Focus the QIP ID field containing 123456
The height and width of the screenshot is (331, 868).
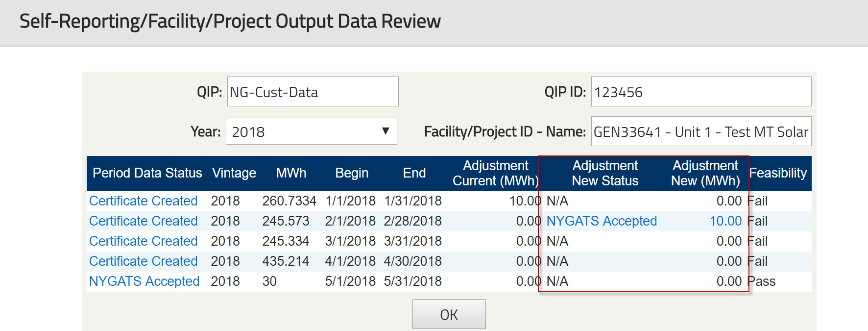700,92
